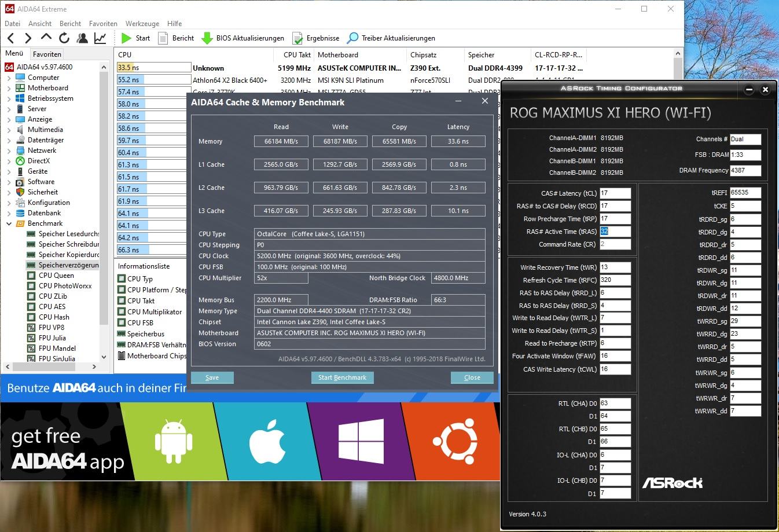Open the Favoriten menu in the menu bar
Viewport: 779px width, 532px height.
(x=103, y=24)
